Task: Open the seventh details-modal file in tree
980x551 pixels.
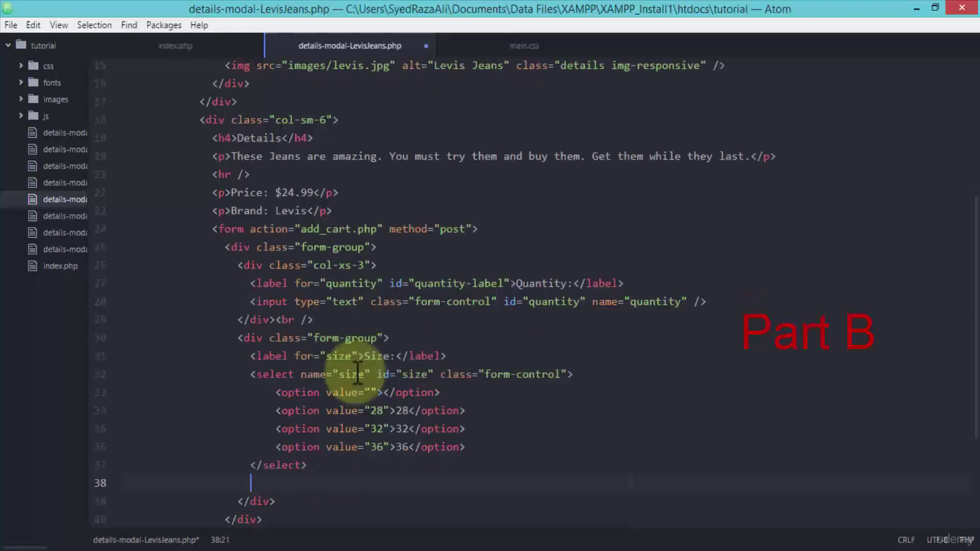Action: [x=65, y=233]
